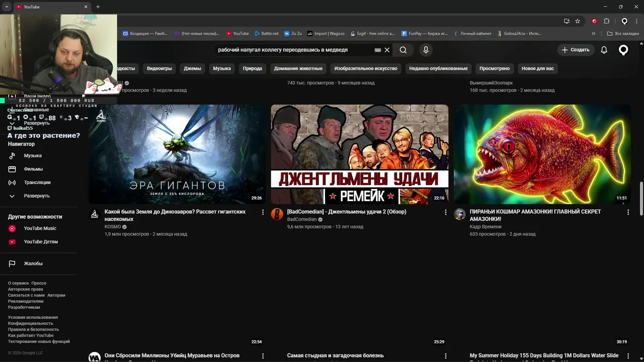Open the BadComedian channel avatar
644x362 pixels.
[277, 214]
